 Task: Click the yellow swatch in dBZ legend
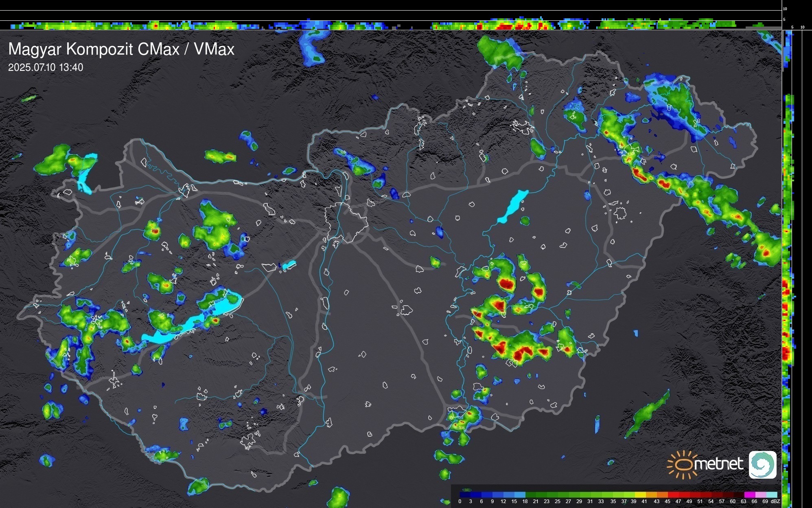tap(641, 495)
